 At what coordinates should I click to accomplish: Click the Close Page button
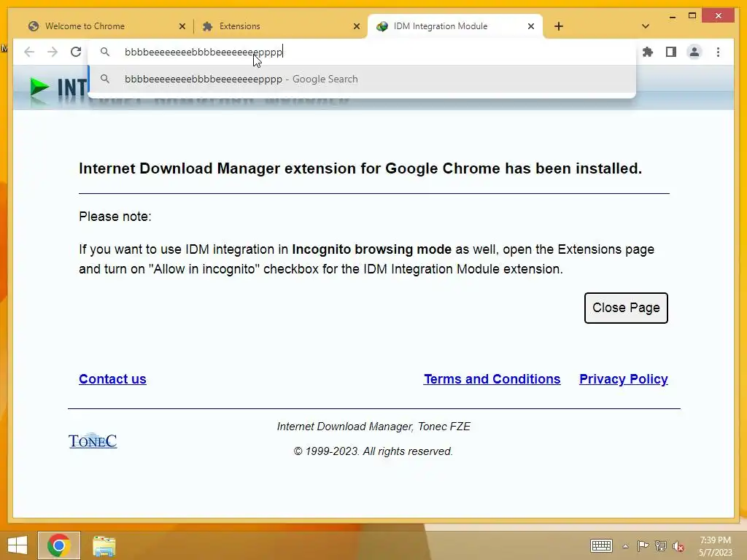[x=626, y=308]
